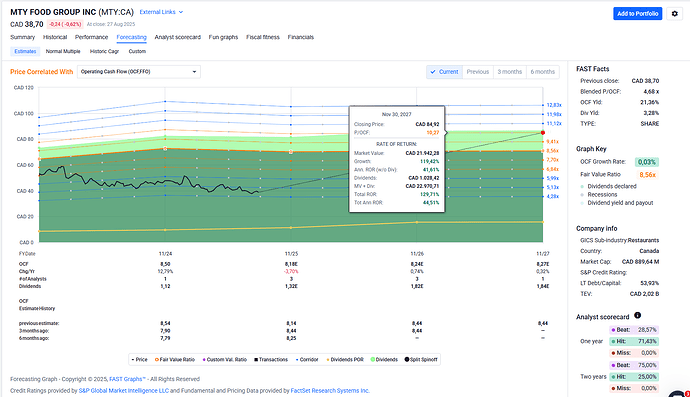Click the two years Beat 75,00% badge
The height and width of the screenshot is (397, 690).
coord(634,365)
